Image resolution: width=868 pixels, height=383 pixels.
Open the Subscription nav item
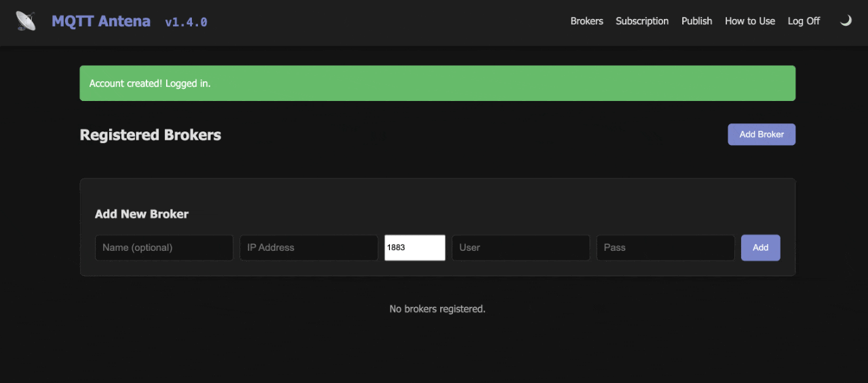[x=642, y=21]
